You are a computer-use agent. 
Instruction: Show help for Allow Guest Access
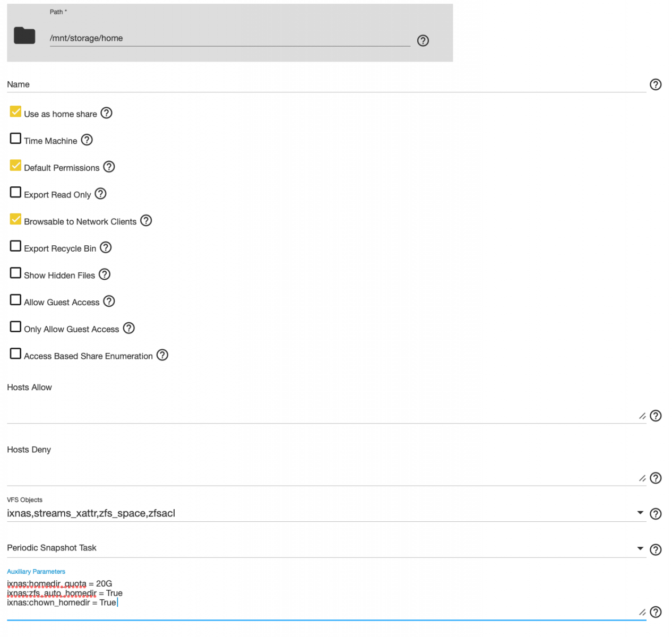[109, 301]
